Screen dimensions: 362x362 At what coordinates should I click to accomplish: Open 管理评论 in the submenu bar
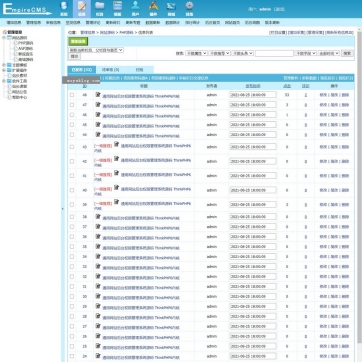pos(93,23)
